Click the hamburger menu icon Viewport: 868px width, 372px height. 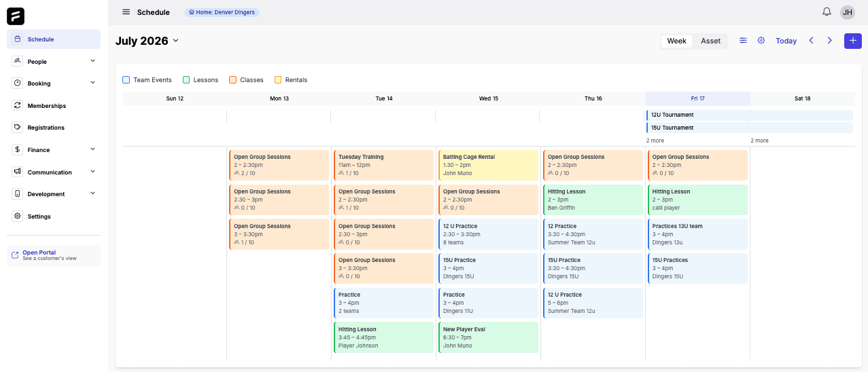click(x=126, y=12)
